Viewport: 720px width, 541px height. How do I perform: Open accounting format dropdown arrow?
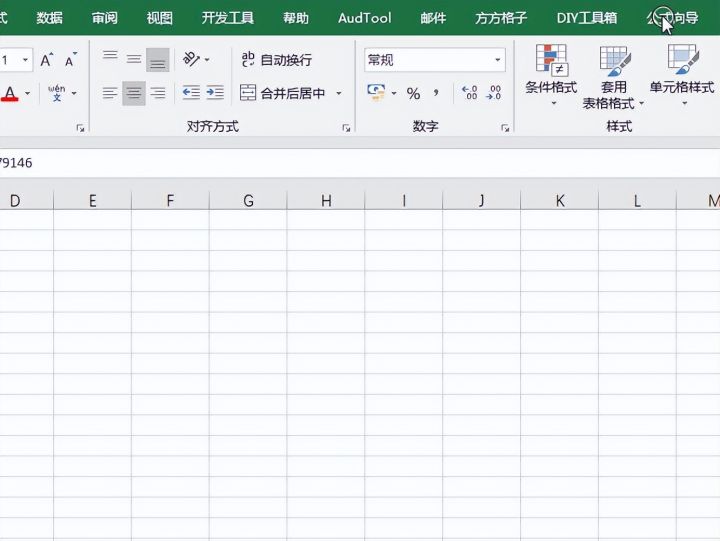click(394, 93)
